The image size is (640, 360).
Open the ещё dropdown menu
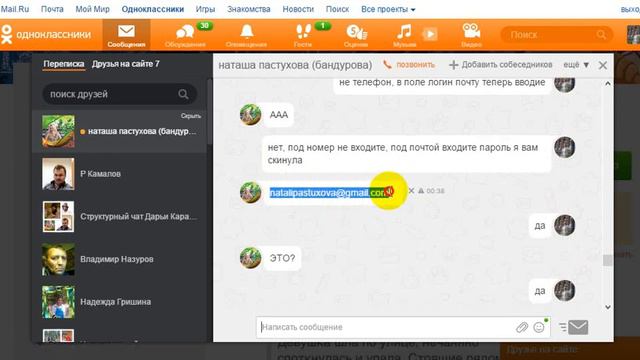pyautogui.click(x=576, y=64)
